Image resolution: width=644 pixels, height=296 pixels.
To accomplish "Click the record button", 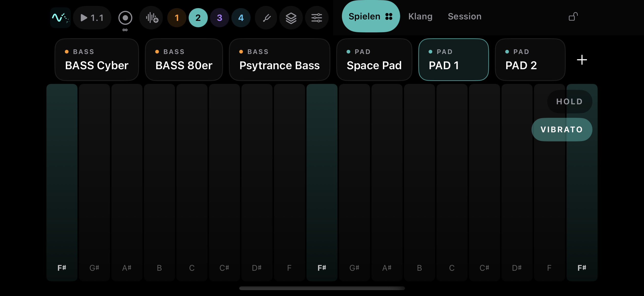I will [125, 18].
